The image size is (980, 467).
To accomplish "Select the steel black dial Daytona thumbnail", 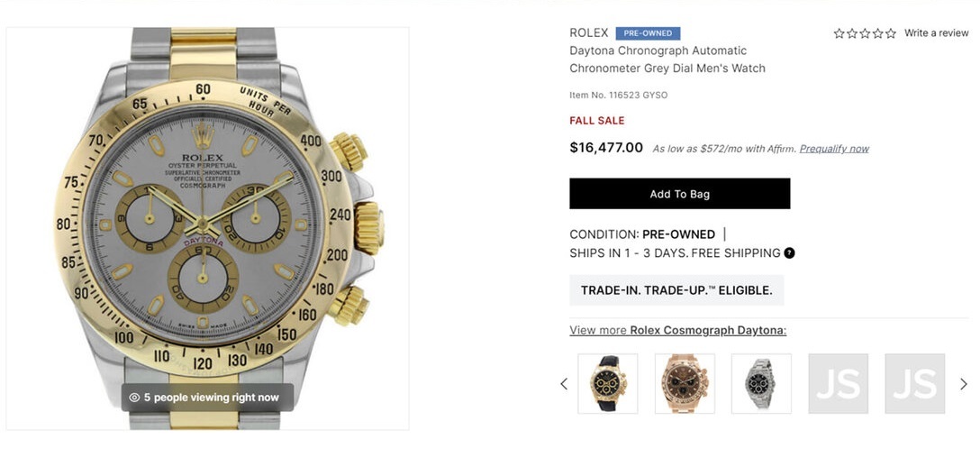I will tap(761, 384).
